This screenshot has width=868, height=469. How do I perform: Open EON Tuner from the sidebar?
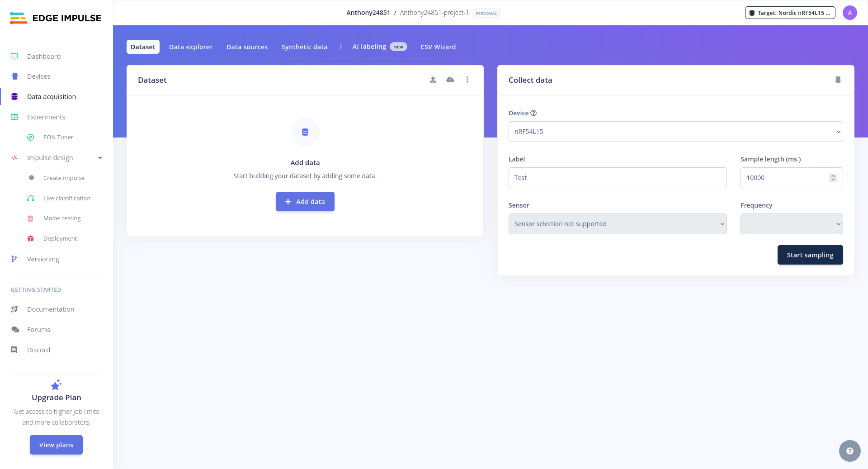click(58, 137)
